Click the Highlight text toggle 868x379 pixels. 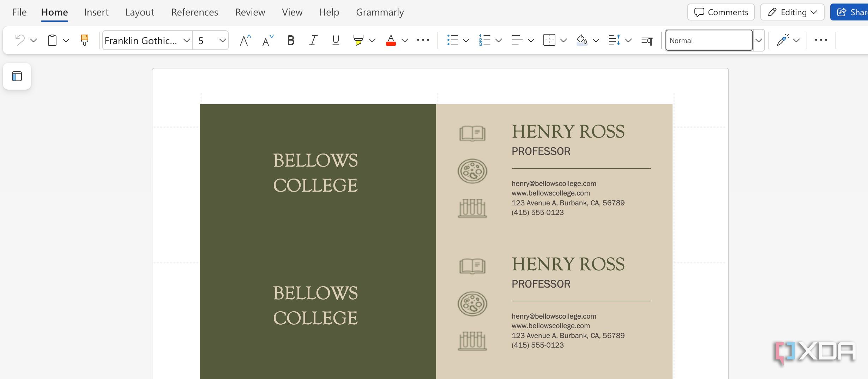click(x=358, y=40)
